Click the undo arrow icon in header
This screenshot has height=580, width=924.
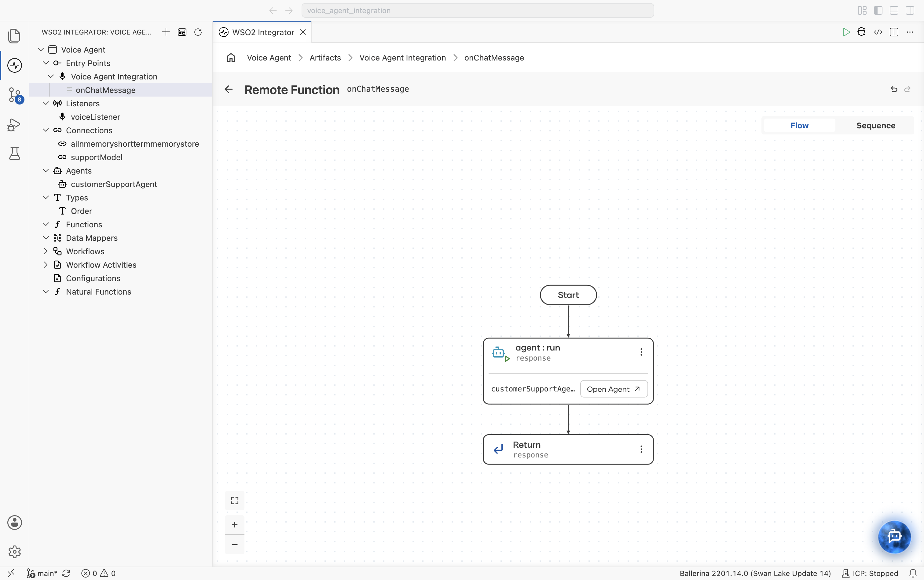[894, 89]
